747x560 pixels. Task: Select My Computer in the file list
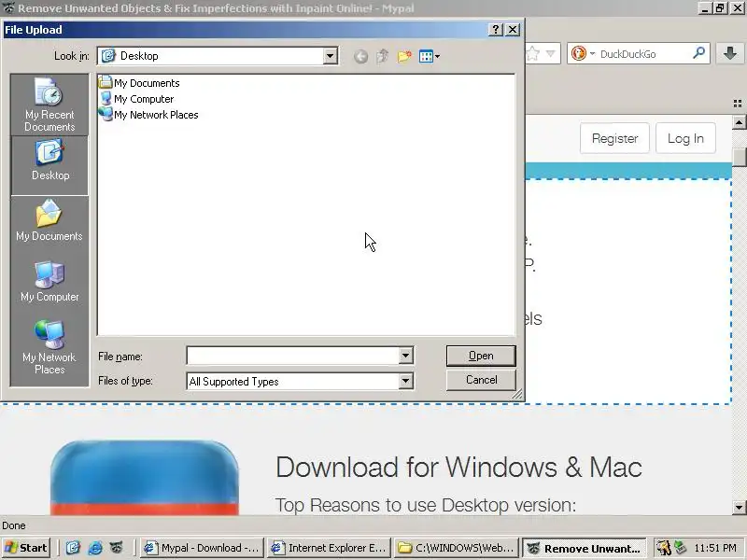[x=136, y=99]
